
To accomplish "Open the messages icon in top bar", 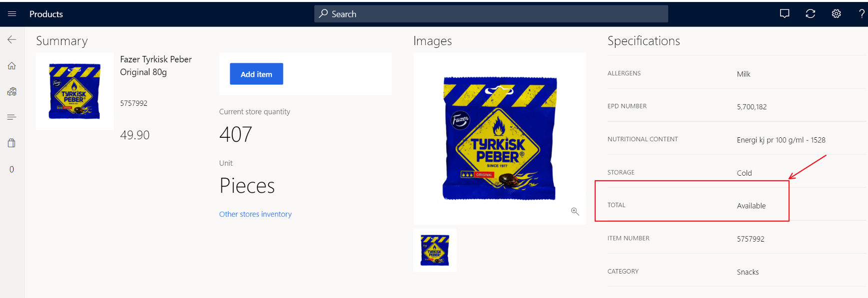I will tap(785, 14).
